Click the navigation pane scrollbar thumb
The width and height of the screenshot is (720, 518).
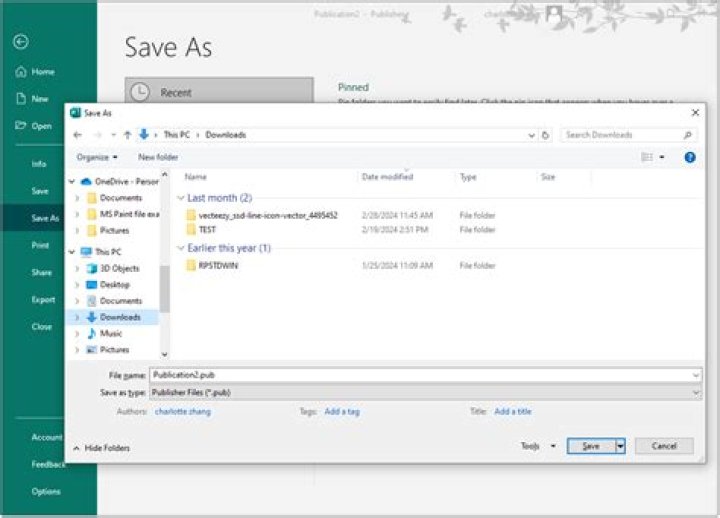tap(164, 289)
